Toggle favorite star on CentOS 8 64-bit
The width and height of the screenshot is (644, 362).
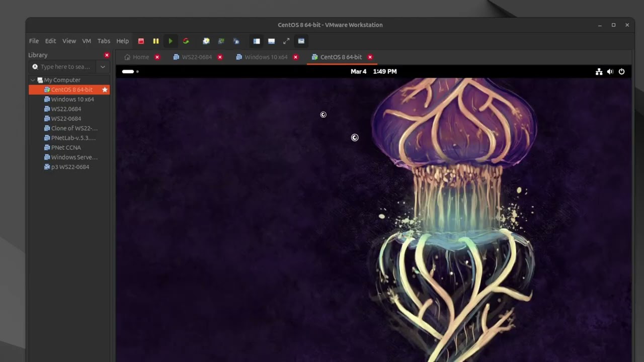point(105,89)
